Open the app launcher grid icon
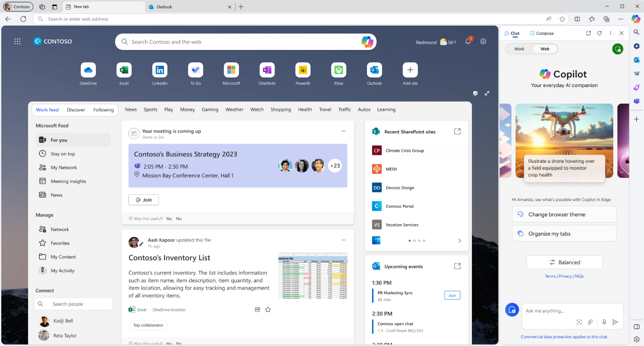 coord(17,41)
